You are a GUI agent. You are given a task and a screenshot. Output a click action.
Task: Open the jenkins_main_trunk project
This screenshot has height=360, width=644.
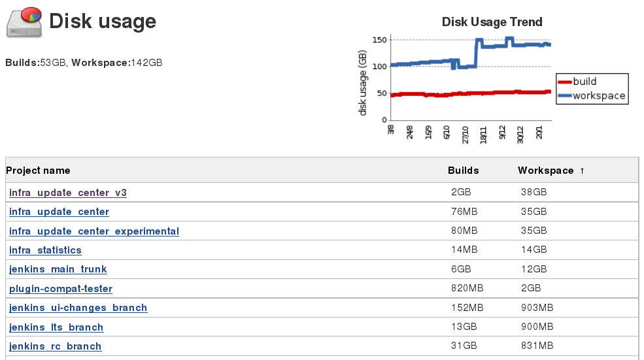click(x=58, y=269)
